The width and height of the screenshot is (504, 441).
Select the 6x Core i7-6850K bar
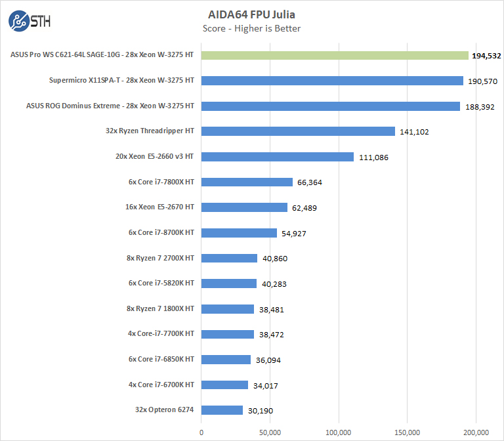pyautogui.click(x=226, y=359)
